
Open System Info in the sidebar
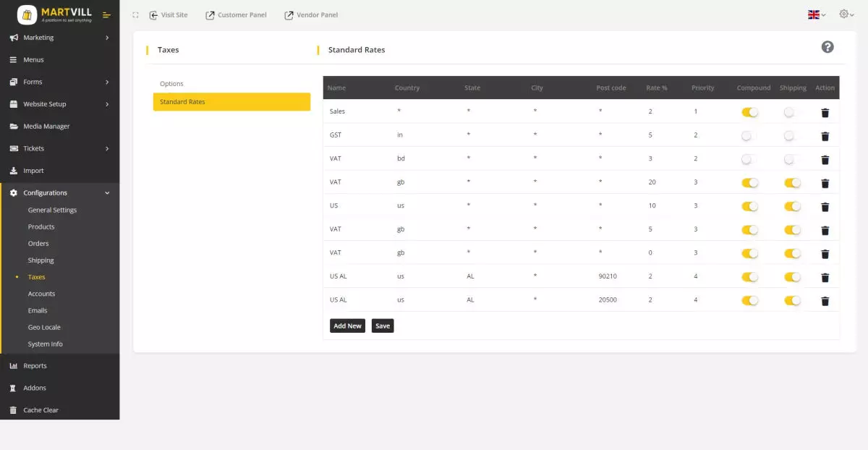(45, 344)
